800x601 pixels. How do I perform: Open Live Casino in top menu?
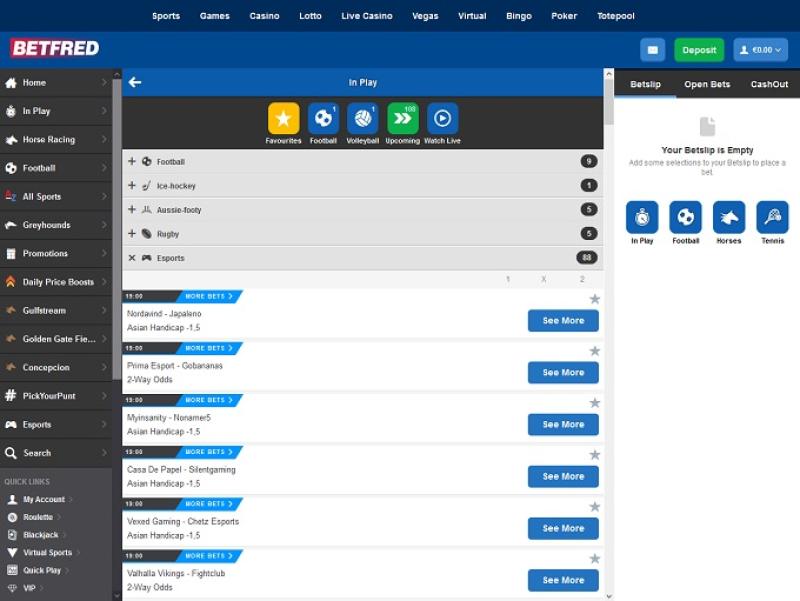[365, 16]
